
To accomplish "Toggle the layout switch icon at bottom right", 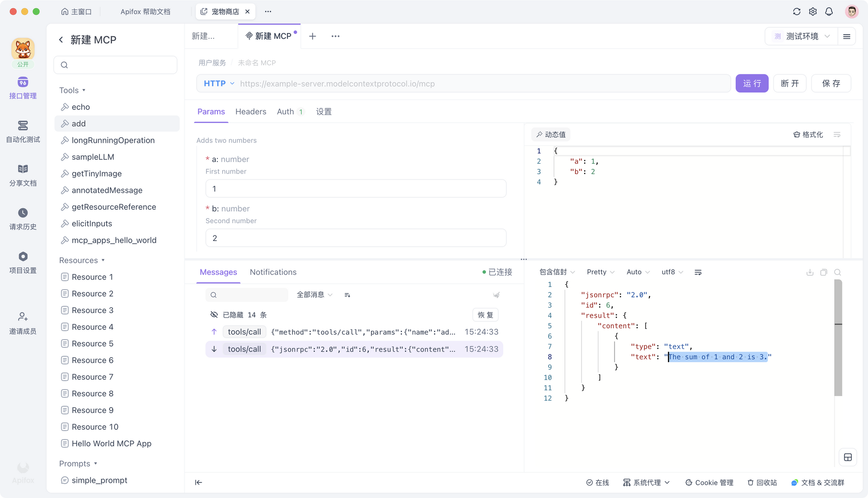I will pyautogui.click(x=848, y=457).
